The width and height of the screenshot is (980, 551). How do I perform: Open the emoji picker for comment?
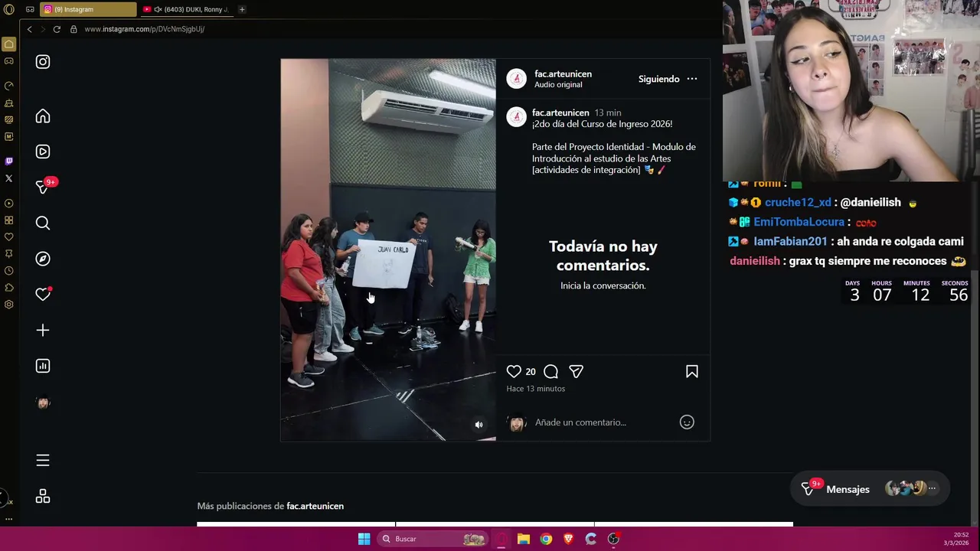click(687, 422)
